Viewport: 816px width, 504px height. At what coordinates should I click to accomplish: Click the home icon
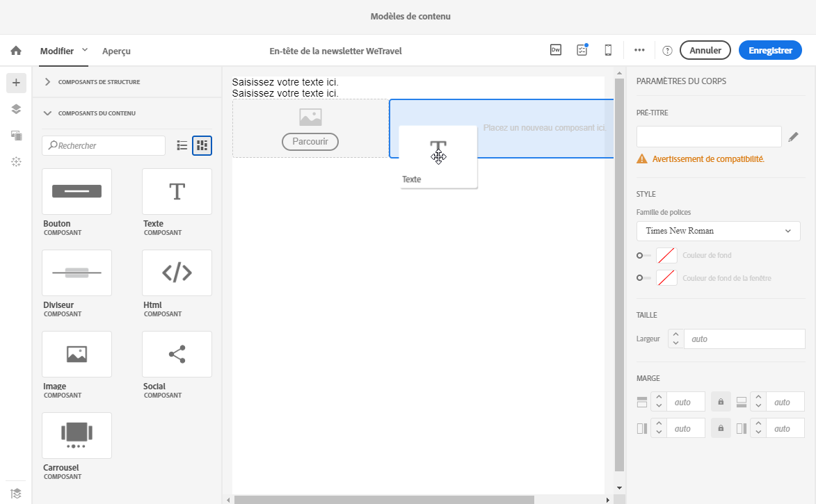(16, 51)
